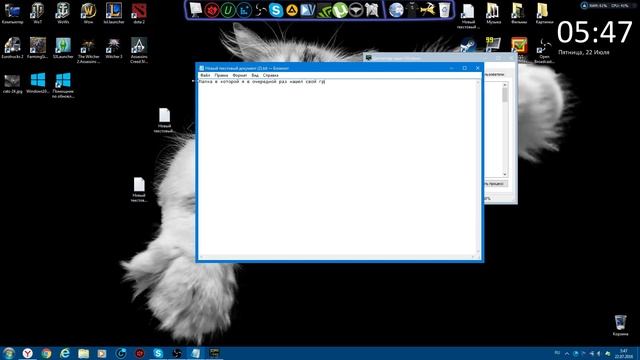Select the Eurotrucks 2 desktop shortcut
The image size is (640, 360).
coord(12,48)
